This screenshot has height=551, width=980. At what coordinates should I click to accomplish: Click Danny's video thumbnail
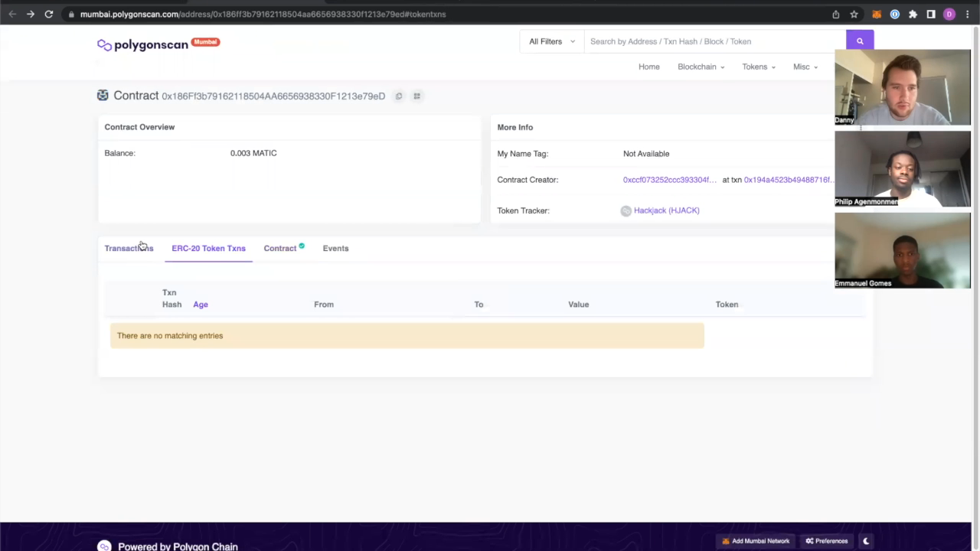pyautogui.click(x=903, y=86)
